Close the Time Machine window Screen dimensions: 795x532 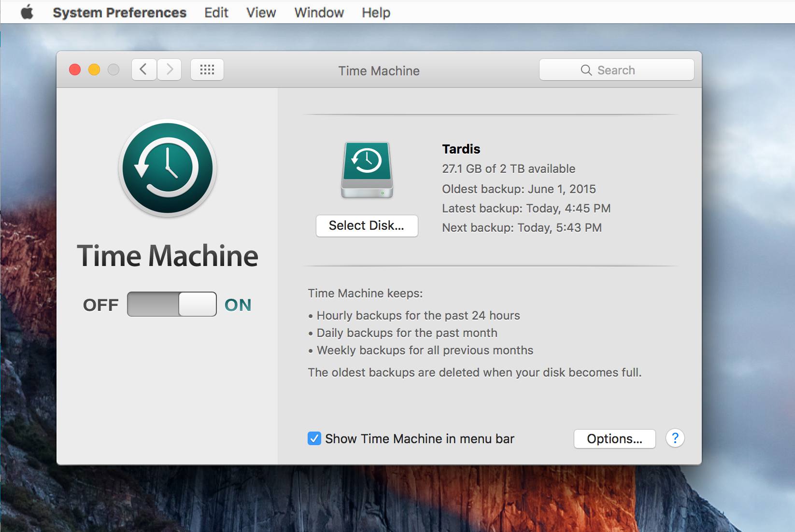click(x=75, y=70)
